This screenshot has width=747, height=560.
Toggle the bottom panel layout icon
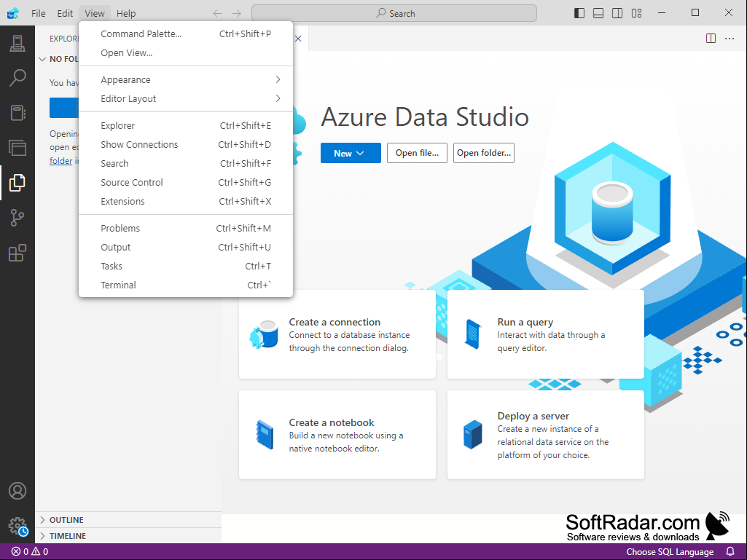pos(598,13)
